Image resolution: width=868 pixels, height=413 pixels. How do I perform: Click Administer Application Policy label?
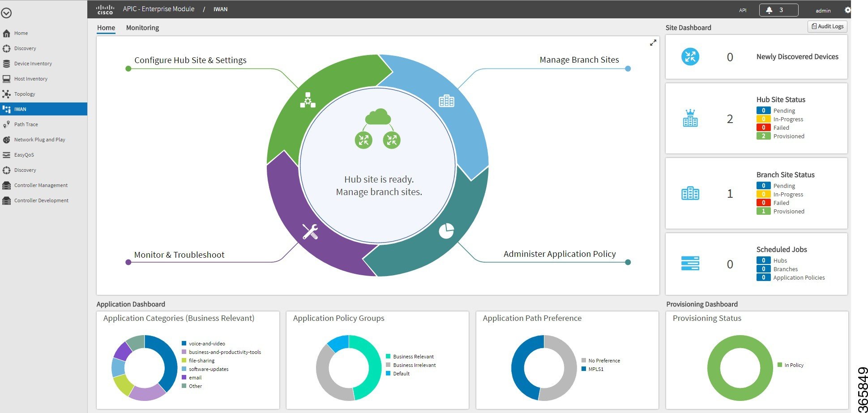click(x=560, y=254)
